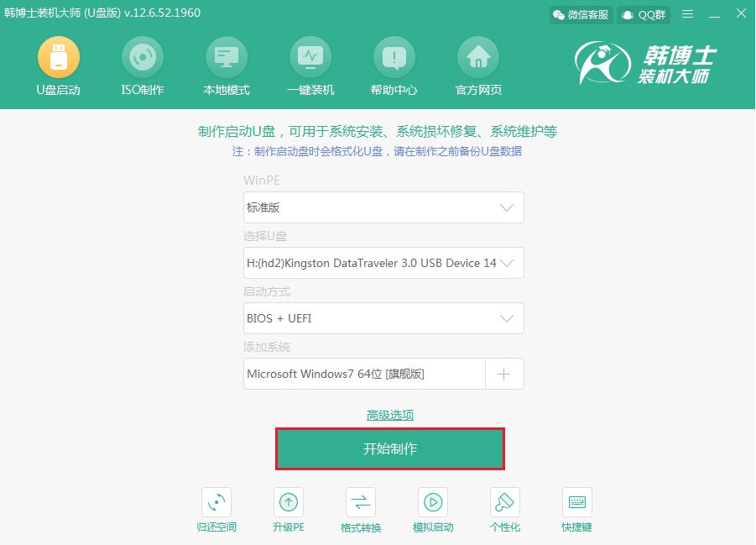
Task: Open the 个性化 customization tool
Action: coord(504,509)
